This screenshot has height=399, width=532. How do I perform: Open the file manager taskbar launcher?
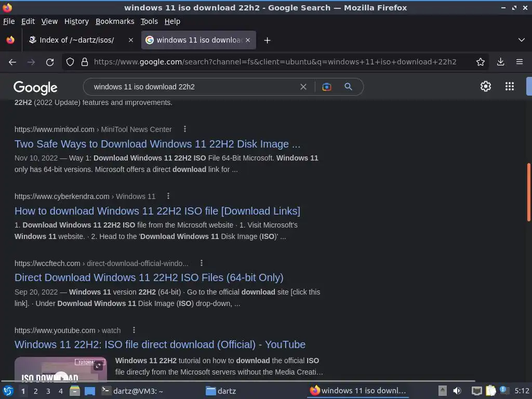(x=75, y=391)
